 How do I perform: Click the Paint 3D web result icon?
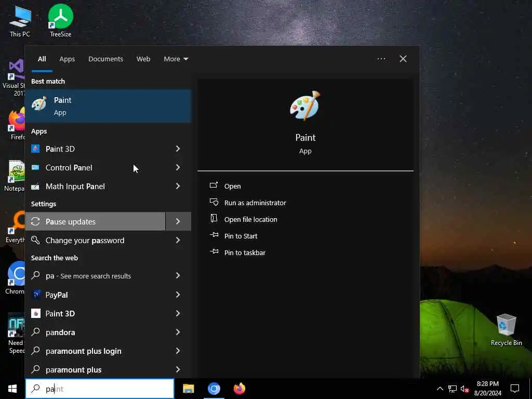[36, 313]
